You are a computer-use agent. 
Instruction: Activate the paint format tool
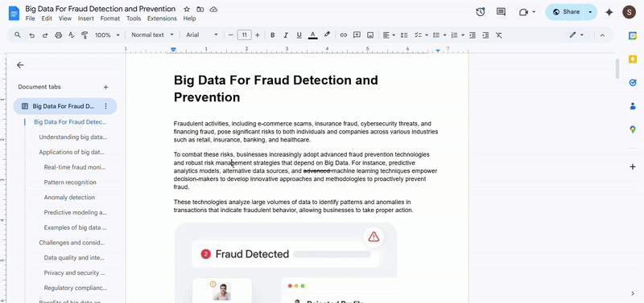[85, 35]
